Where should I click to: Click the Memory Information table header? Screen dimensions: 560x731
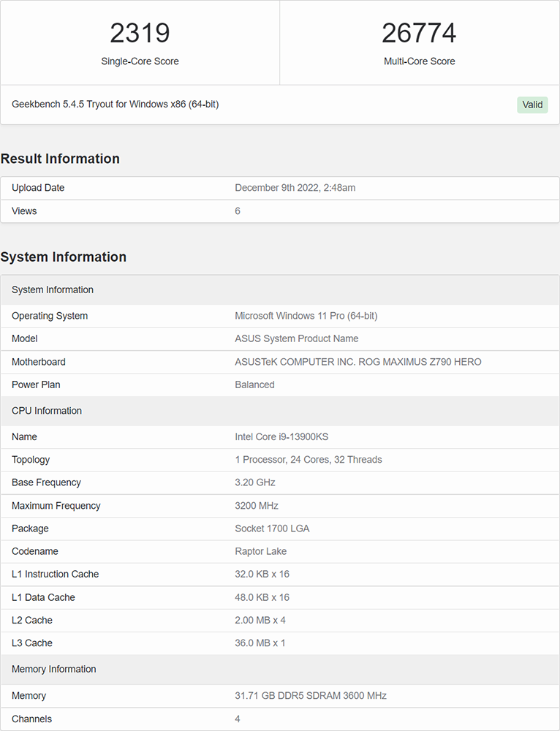click(280, 670)
